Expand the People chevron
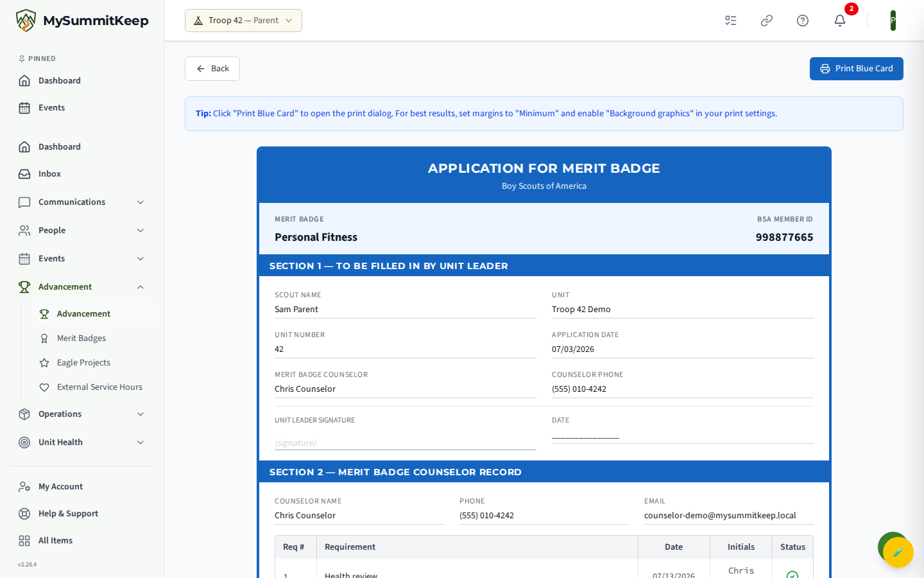Screen dimensions: 924x578 pos(141,231)
